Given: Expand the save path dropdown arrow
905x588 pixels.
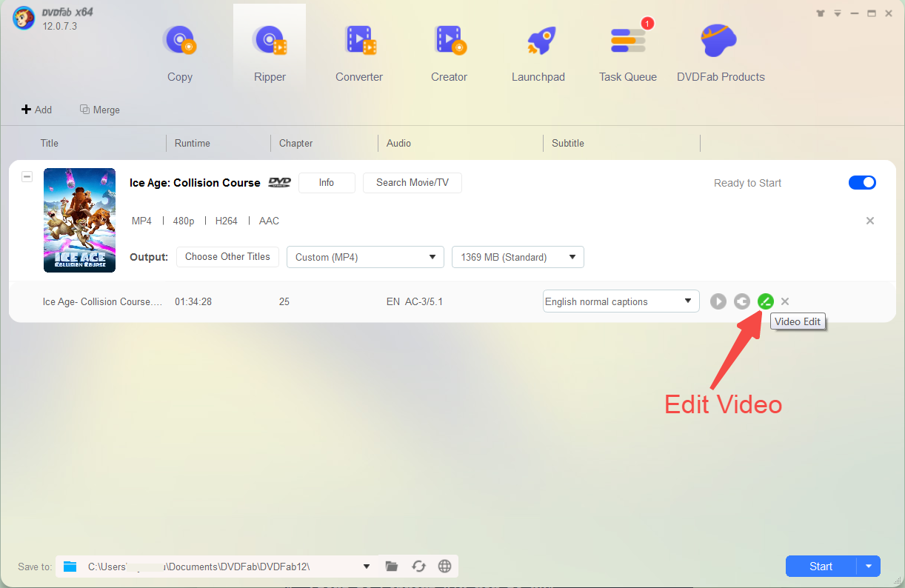Looking at the screenshot, I should pos(367,567).
